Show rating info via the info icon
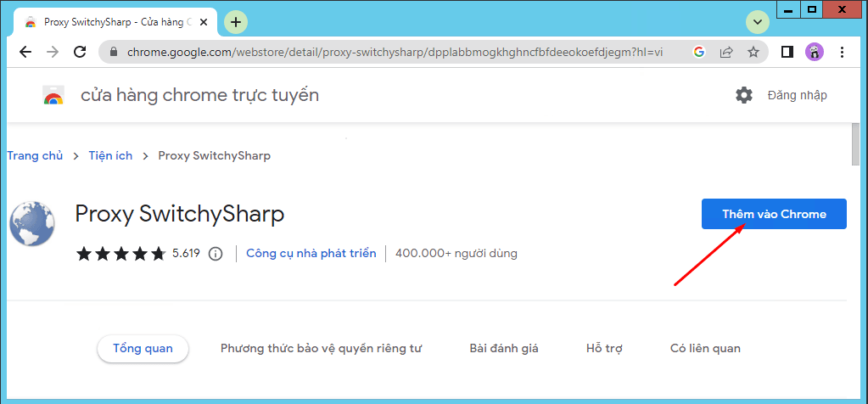 216,254
